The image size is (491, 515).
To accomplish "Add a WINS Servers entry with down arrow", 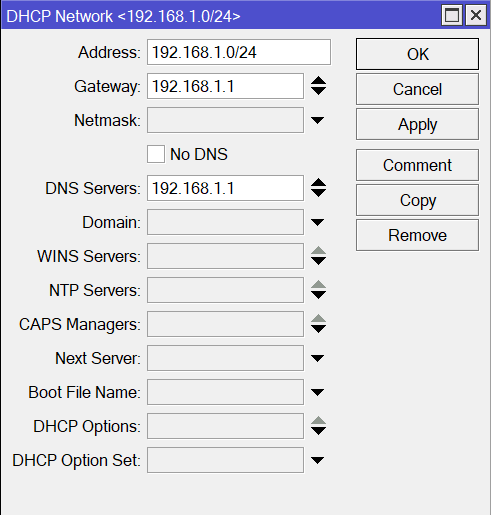I will click(x=318, y=261).
